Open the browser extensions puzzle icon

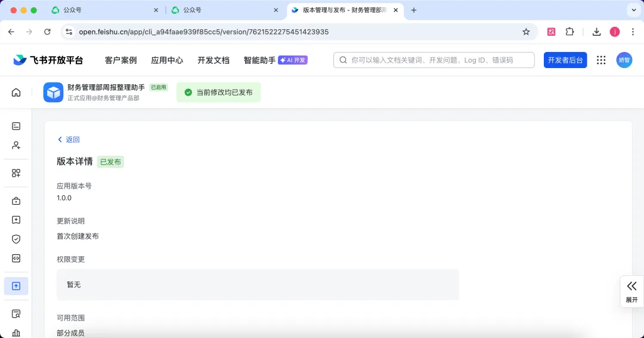(569, 32)
